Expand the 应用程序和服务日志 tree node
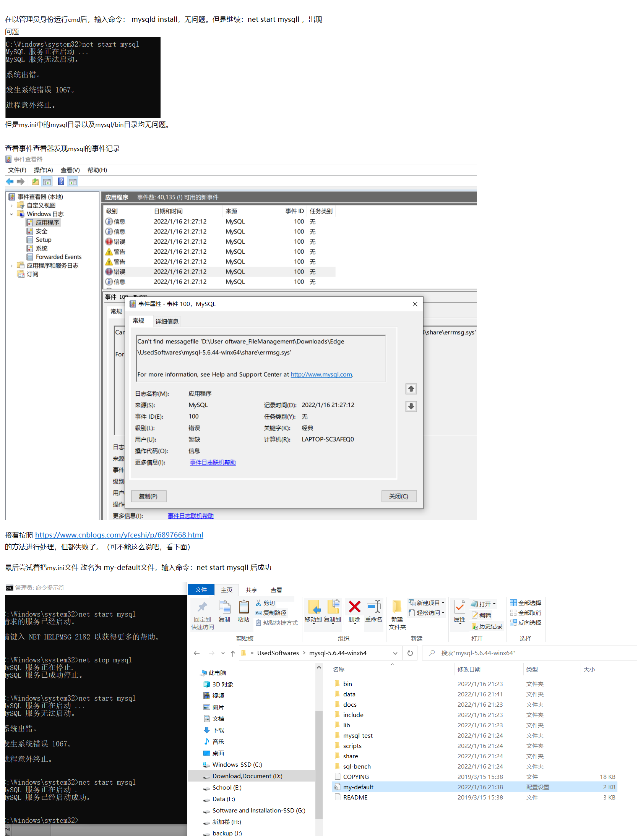The image size is (638, 840). point(11,266)
